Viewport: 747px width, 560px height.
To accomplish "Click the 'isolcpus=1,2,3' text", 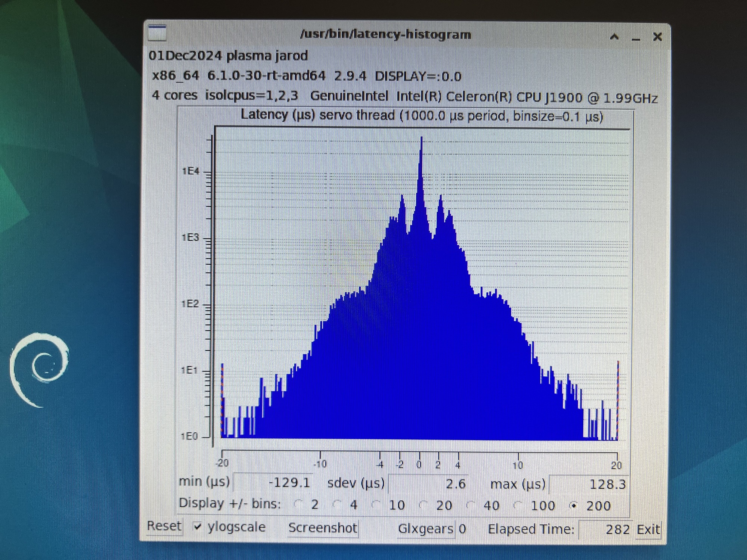I will coord(252,96).
